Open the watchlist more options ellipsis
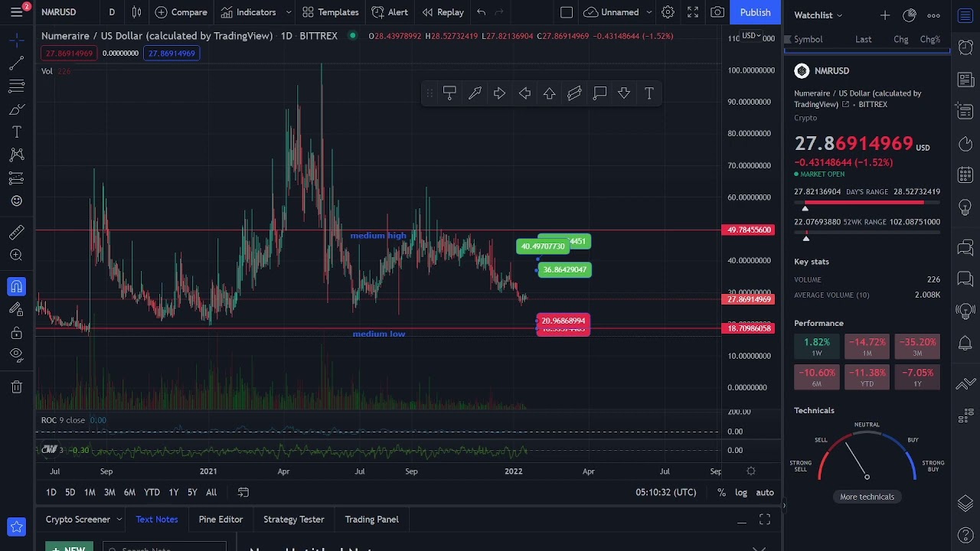This screenshot has height=551, width=980. 933,15
